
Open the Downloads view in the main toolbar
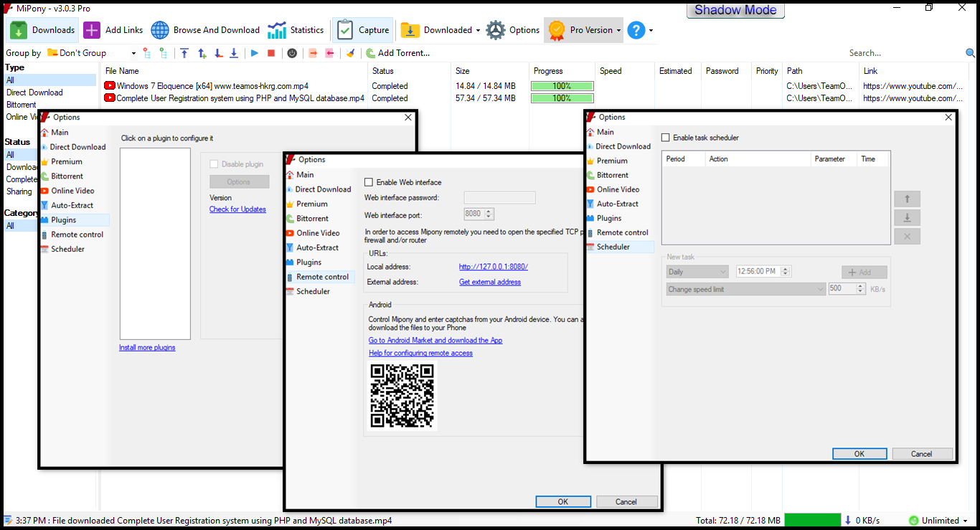pyautogui.click(x=43, y=30)
